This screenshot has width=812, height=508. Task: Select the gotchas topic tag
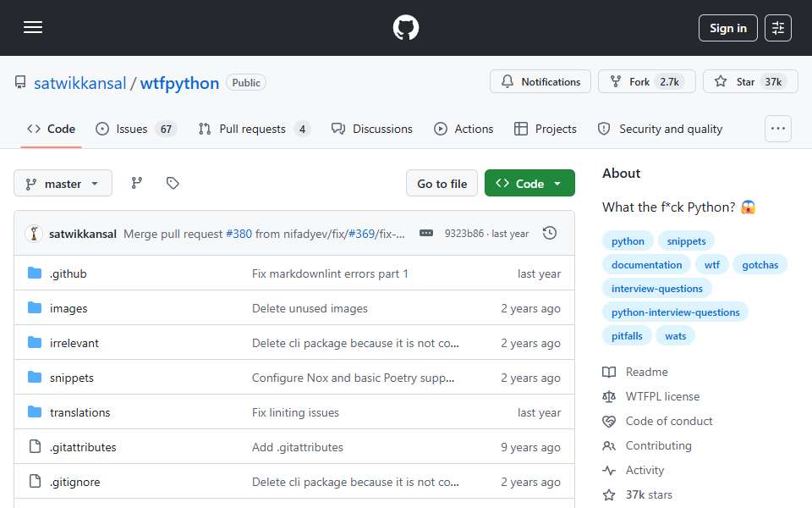(760, 265)
